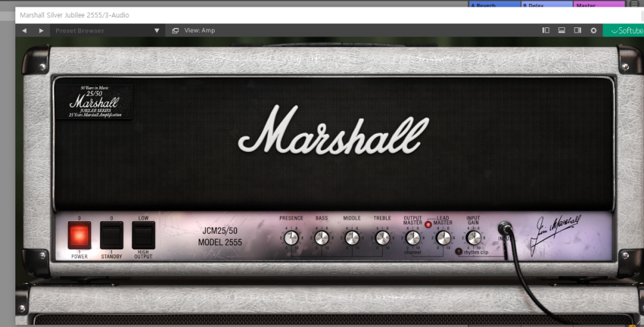
Task: Click the Input Gain knob
Action: coord(473,238)
